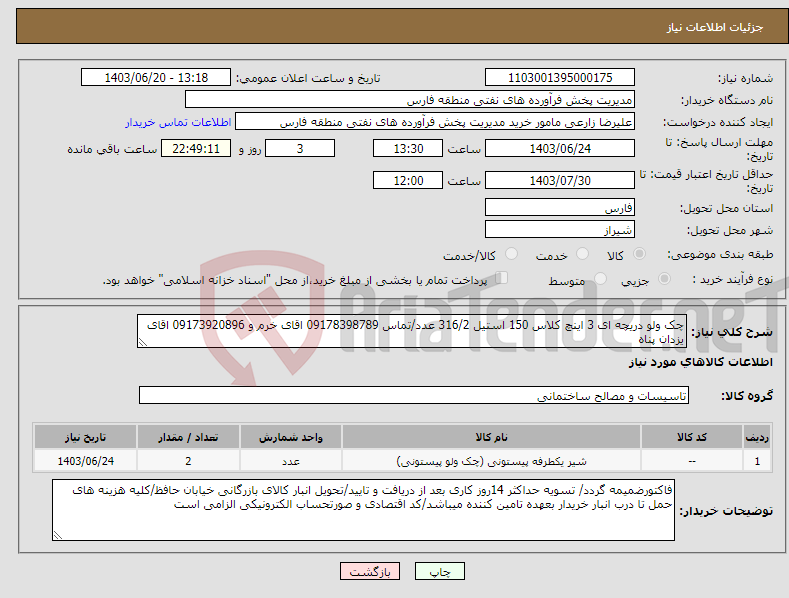
Task: Click the remaining days field showing 3
Action: 300,148
